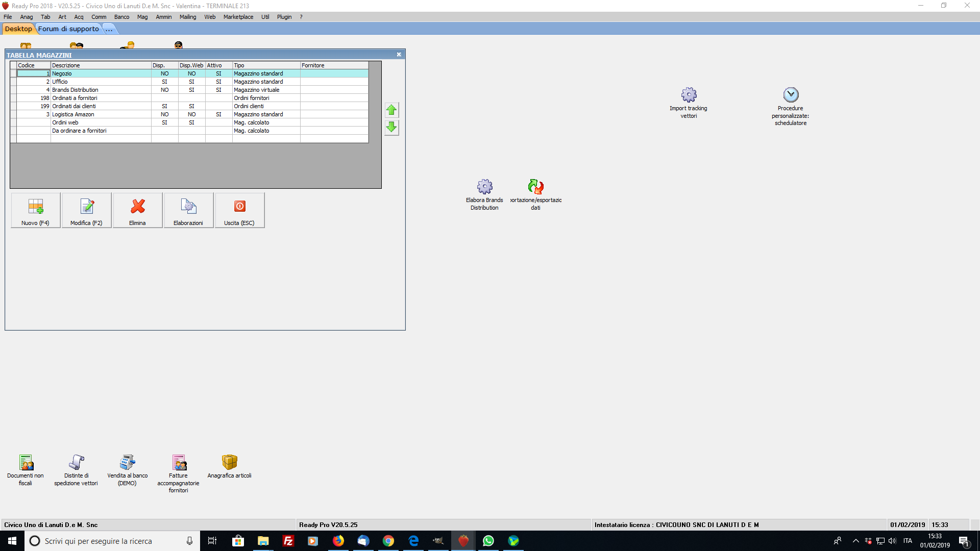This screenshot has width=980, height=551.
Task: Open Distinte di spedizione vettori icon
Action: click(x=76, y=470)
